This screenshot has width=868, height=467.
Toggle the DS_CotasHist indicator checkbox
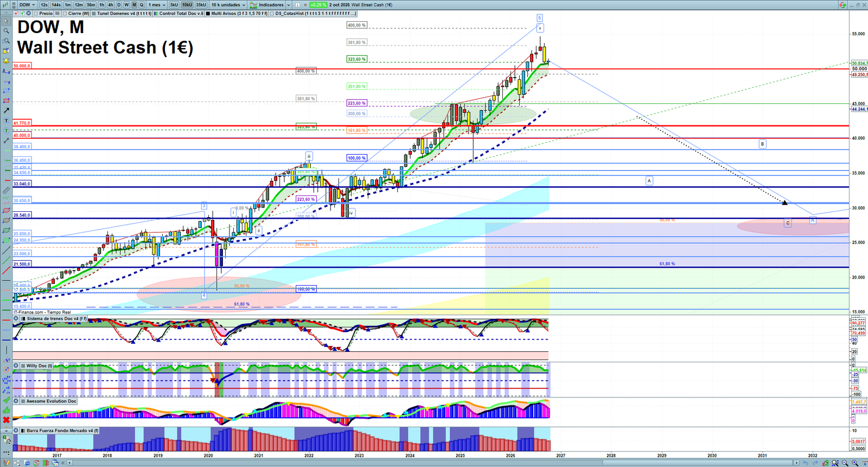[x=272, y=14]
